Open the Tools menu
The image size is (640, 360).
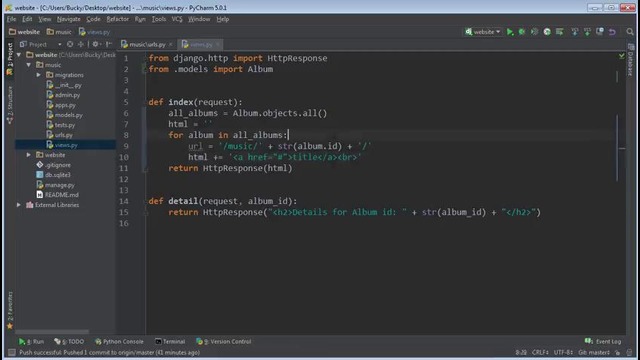tap(159, 19)
